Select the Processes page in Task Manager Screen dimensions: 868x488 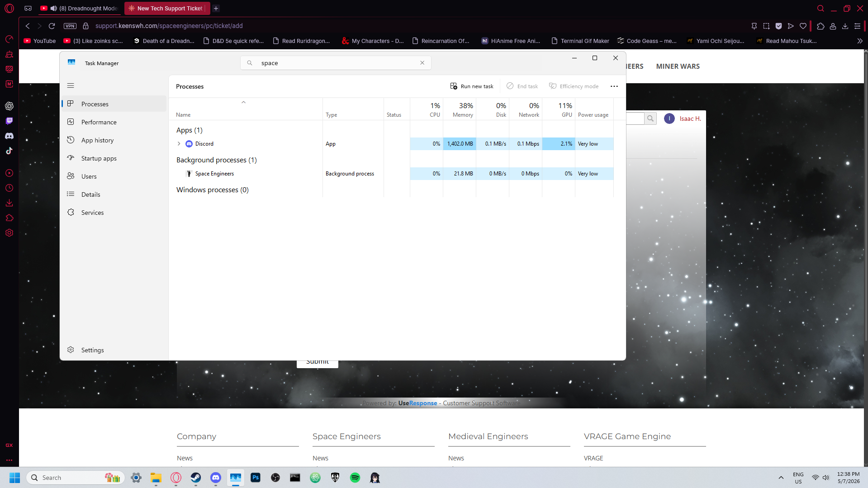tap(114, 104)
